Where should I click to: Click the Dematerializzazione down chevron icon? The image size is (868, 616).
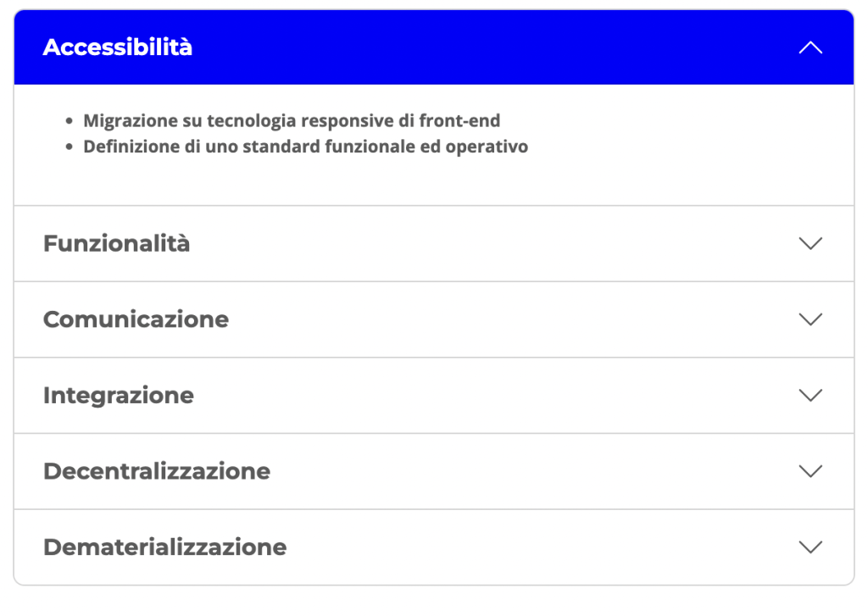point(810,547)
